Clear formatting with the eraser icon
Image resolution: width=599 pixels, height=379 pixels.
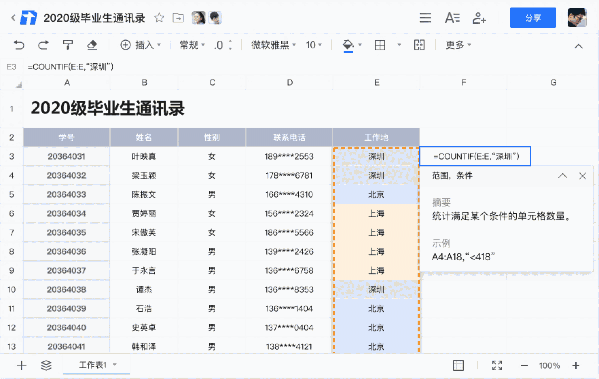coord(92,45)
